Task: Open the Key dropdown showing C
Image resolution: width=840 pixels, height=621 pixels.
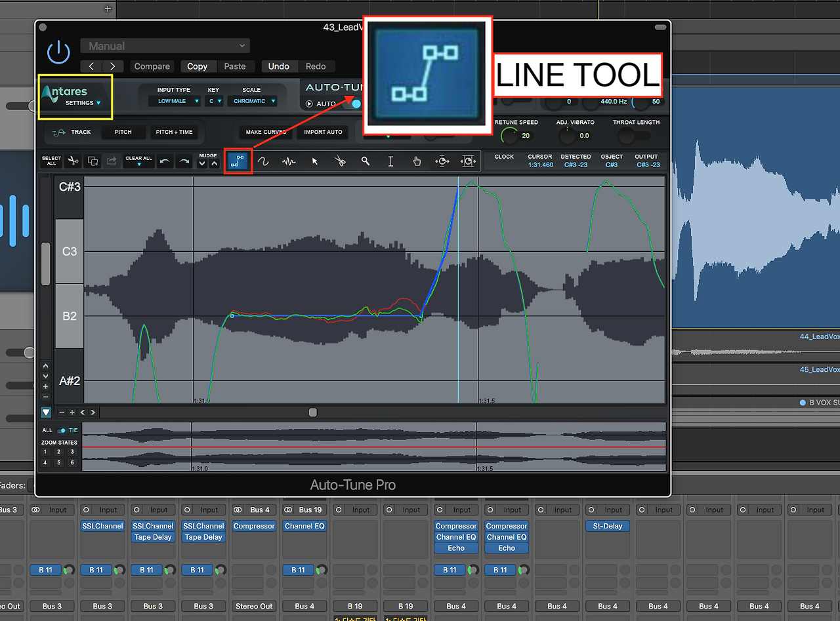Action: (213, 101)
